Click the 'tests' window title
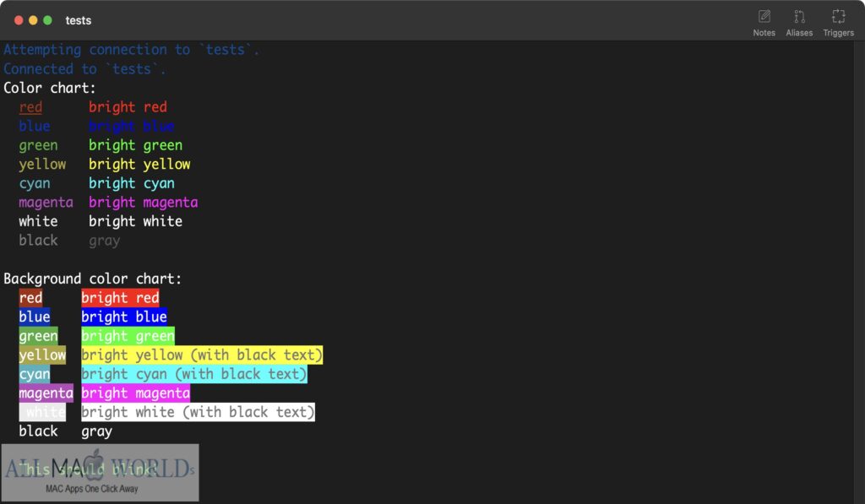 [79, 20]
